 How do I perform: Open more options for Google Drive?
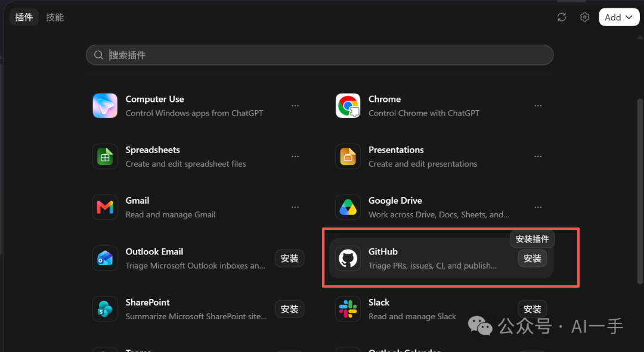pyautogui.click(x=538, y=207)
